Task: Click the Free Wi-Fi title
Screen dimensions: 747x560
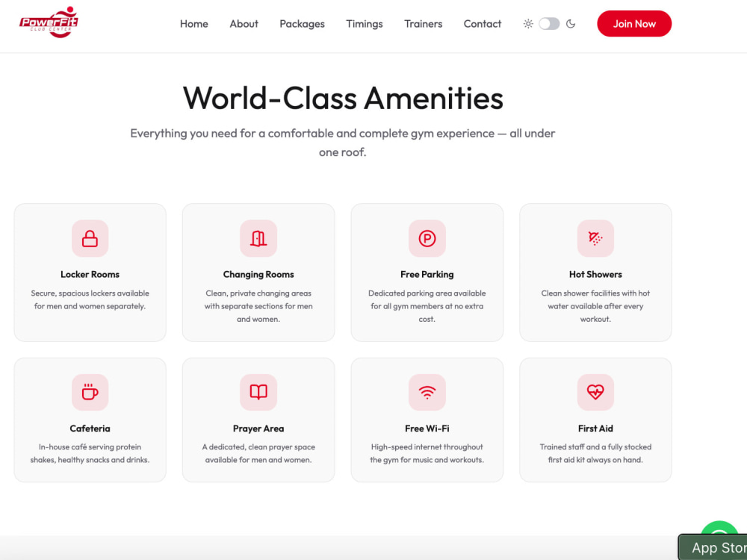Action: click(x=427, y=429)
